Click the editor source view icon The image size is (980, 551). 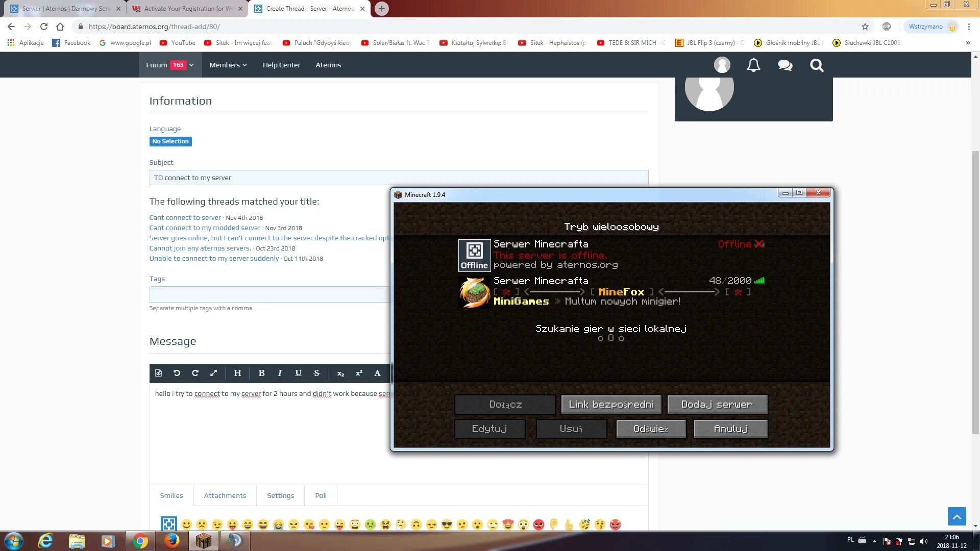point(158,373)
